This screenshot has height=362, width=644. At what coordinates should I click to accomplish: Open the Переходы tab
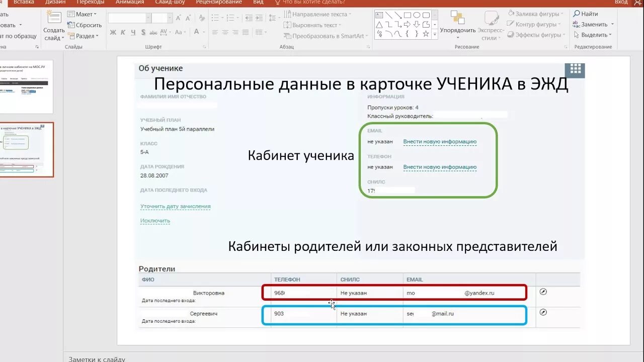pos(90,2)
